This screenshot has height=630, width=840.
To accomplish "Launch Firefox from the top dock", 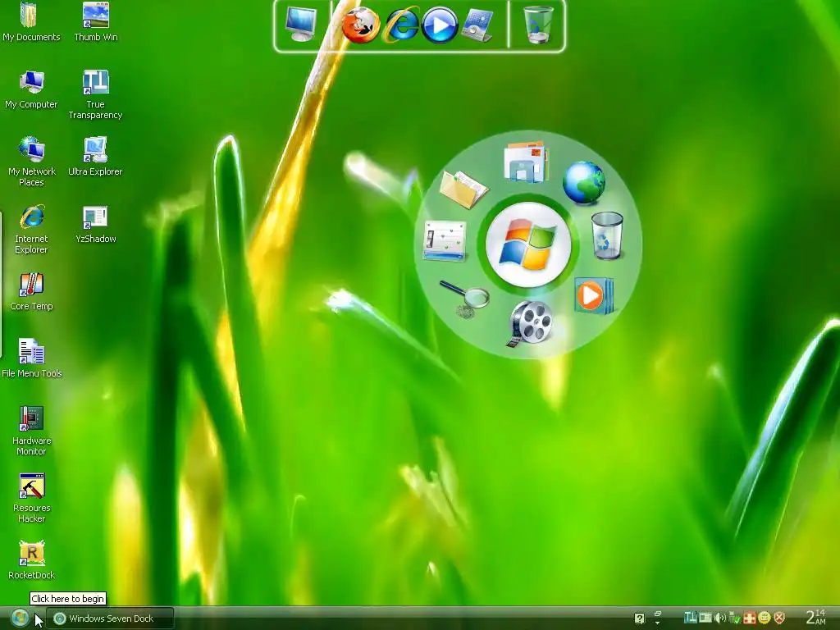I will click(361, 25).
